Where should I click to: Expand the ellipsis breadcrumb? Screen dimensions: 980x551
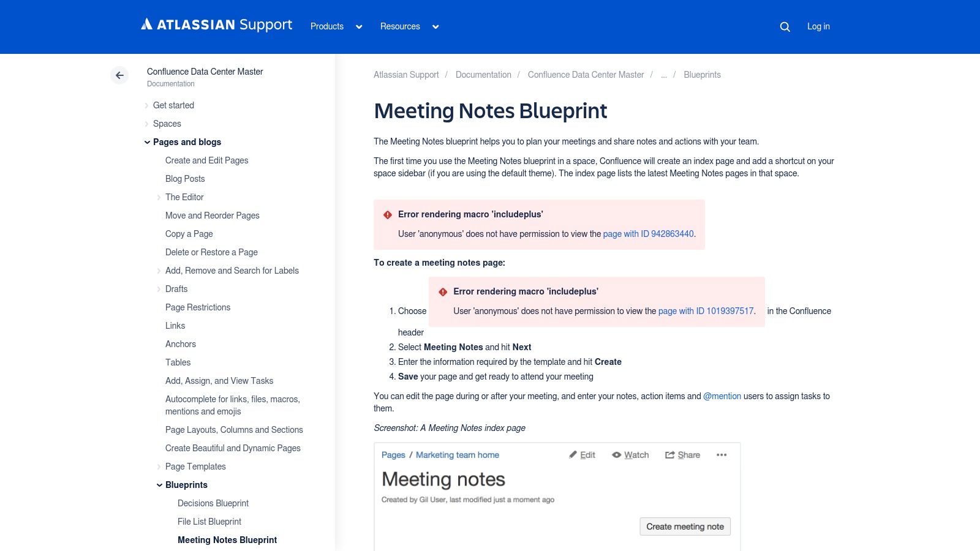664,75
